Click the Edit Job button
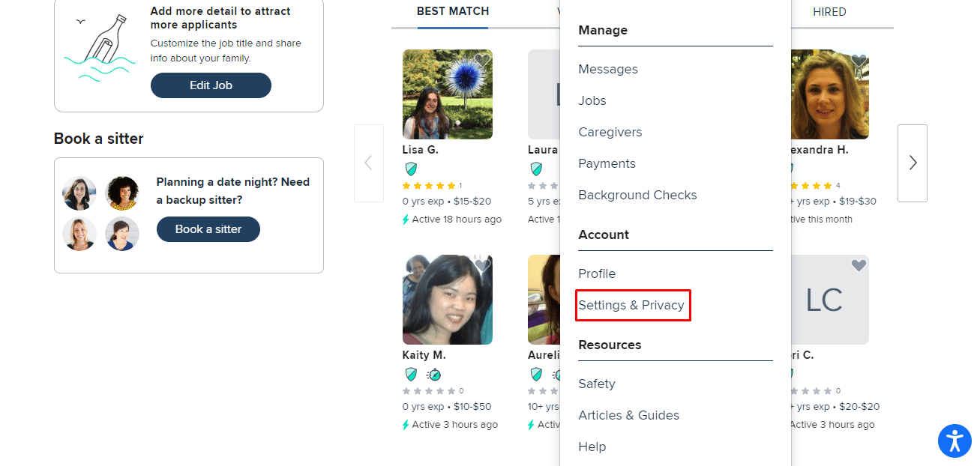The image size is (980, 466). [211, 85]
